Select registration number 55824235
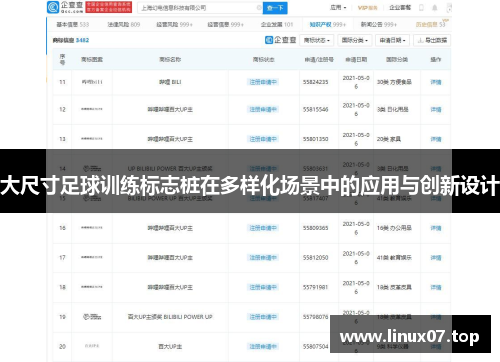This screenshot has width=500, height=362. (315, 82)
